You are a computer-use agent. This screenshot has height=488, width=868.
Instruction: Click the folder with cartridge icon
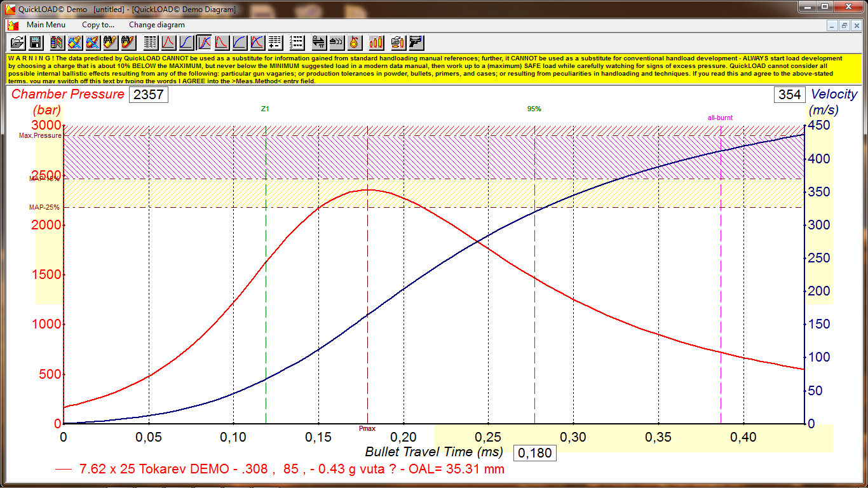tap(398, 43)
